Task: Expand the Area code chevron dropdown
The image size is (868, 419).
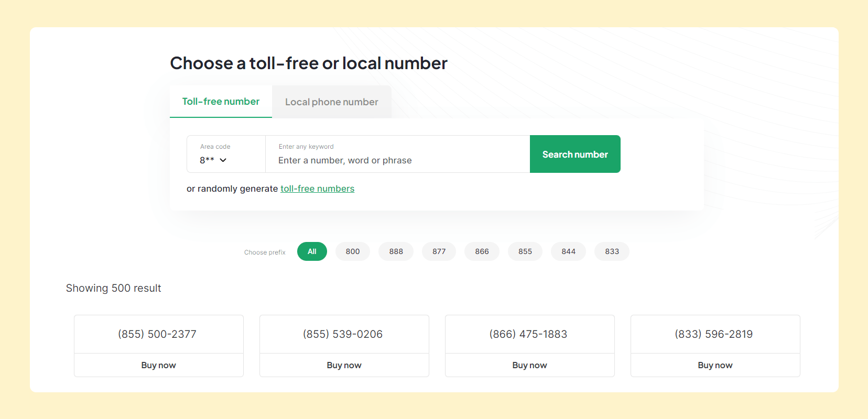Action: 223,160
